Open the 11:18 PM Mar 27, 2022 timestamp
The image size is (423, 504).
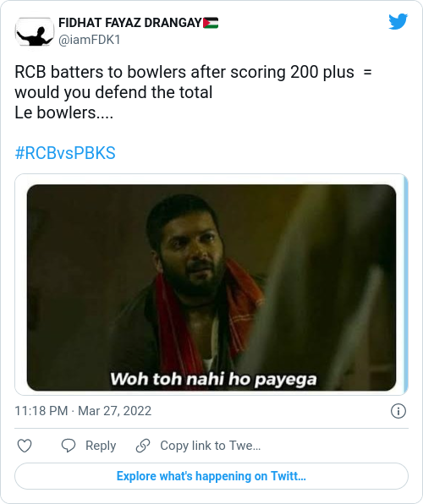coord(83,411)
